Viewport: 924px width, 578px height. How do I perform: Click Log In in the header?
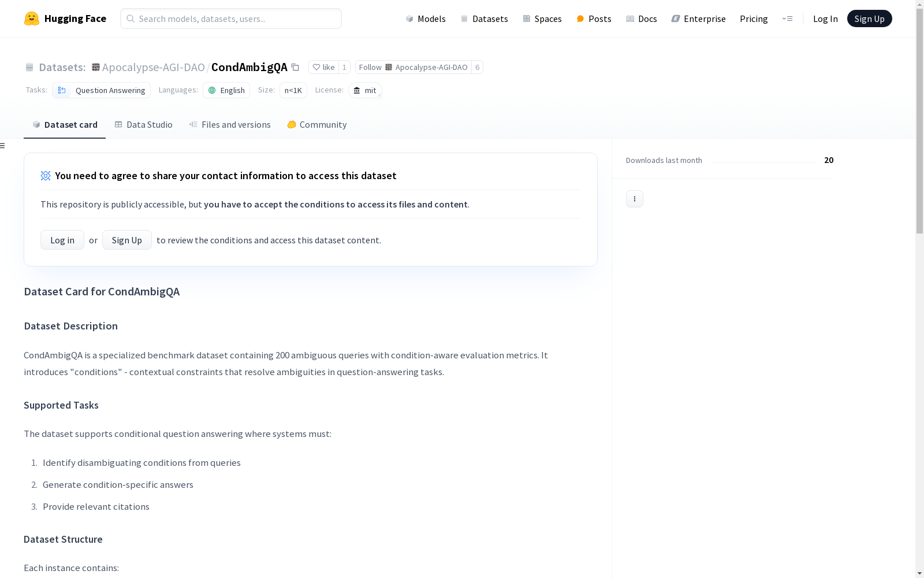pos(825,18)
